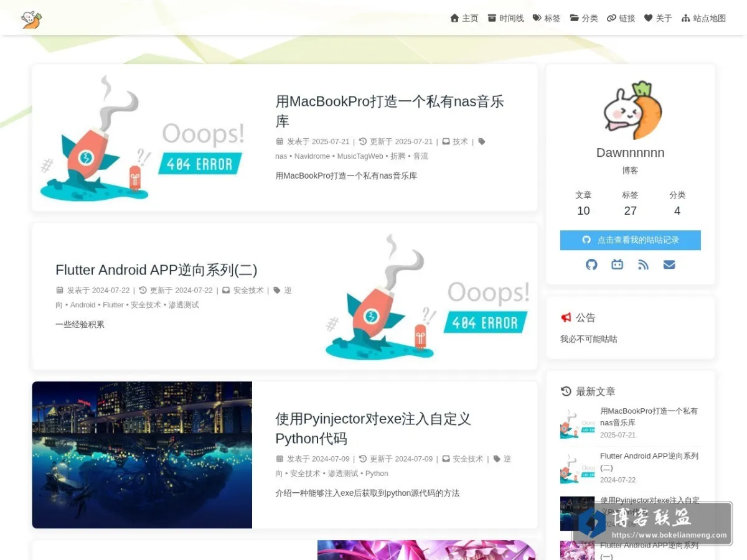Viewport: 747px width, 560px height.
Task: Open the 技术 category on the MacBookPro post
Action: tap(460, 141)
